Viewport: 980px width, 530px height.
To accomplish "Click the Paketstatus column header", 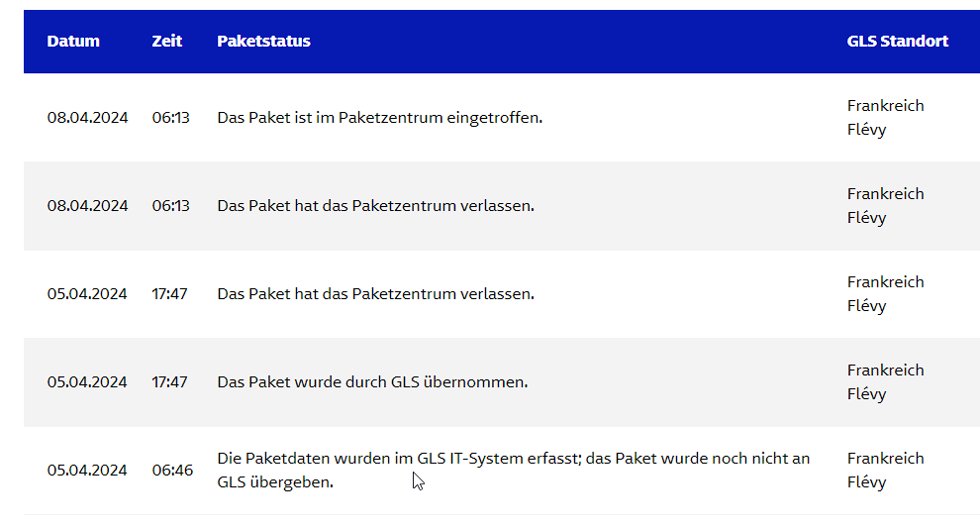I will tap(263, 42).
